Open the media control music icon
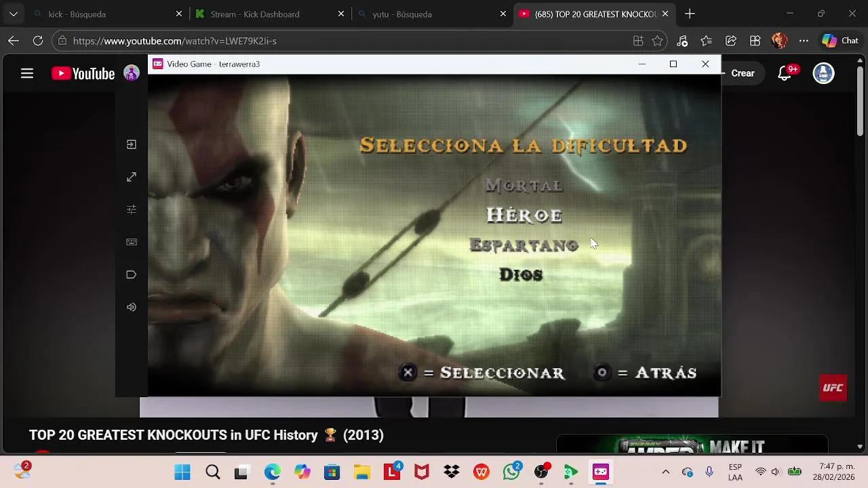This screenshot has height=488, width=868. pos(682,41)
